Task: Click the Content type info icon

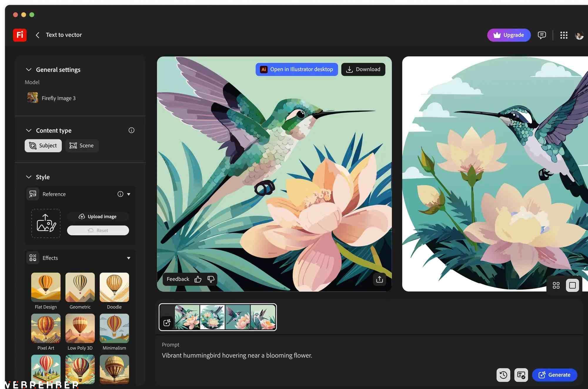Action: 131,130
